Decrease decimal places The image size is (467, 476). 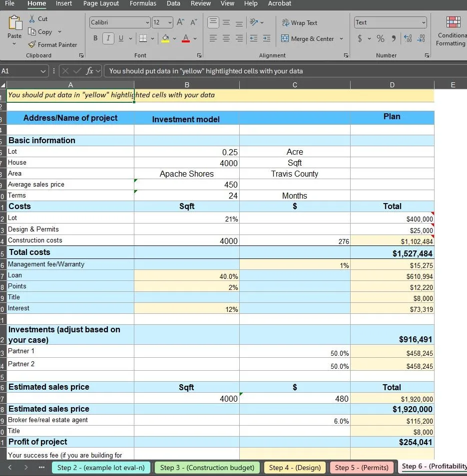click(x=421, y=38)
